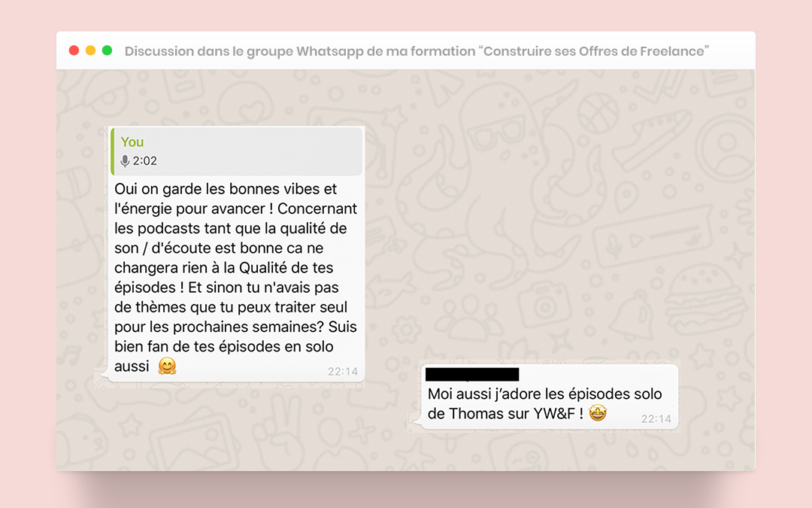Screen dimensions: 812x508
Task: Click the microphone icon in quoted voice message
Action: click(x=124, y=161)
